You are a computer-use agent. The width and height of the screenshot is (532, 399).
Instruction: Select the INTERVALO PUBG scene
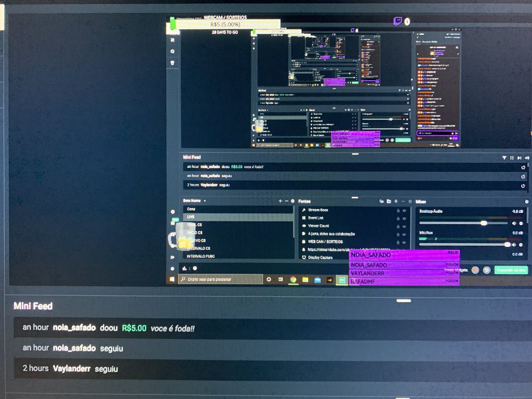[x=238, y=256]
